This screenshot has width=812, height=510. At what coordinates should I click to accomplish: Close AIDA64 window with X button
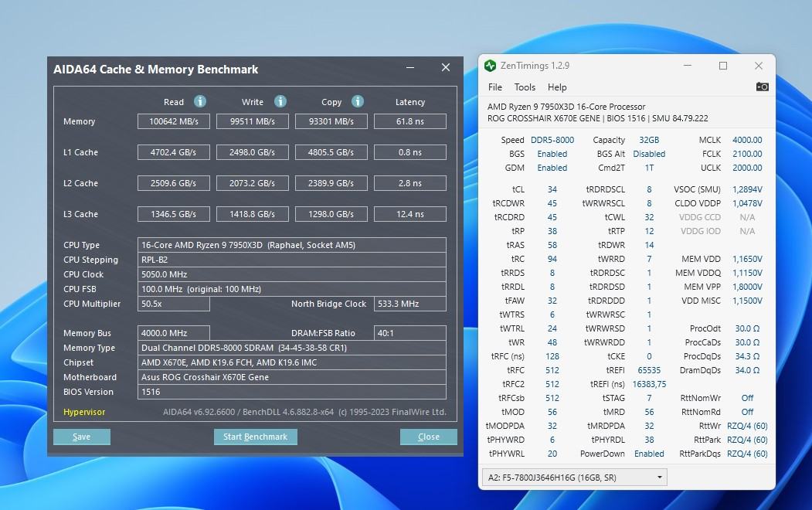click(445, 67)
